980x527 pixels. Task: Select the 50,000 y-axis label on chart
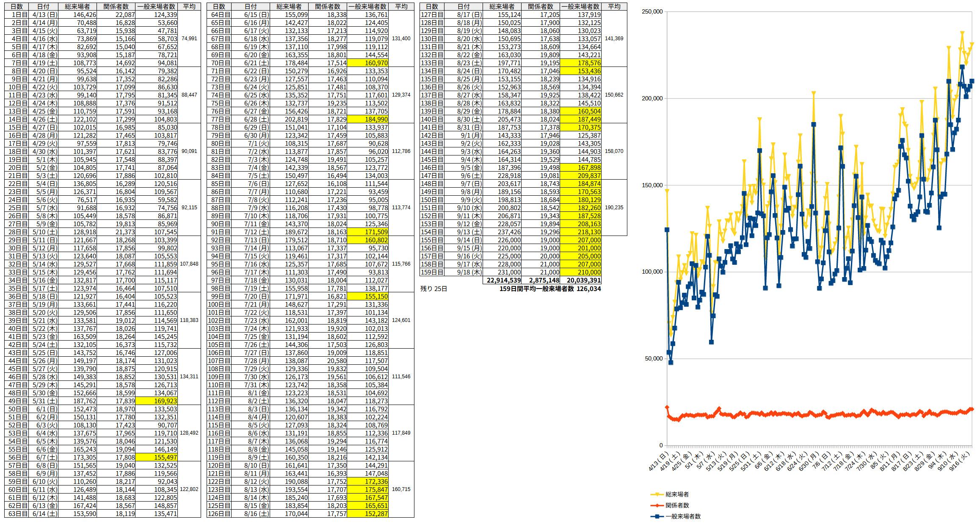pos(654,358)
